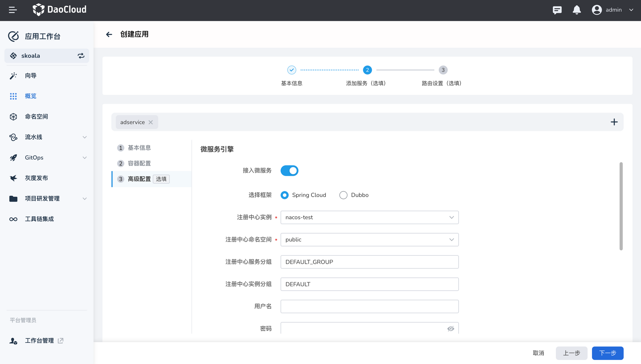
Task: Click step 2 添加服务 circle
Action: coord(367,70)
